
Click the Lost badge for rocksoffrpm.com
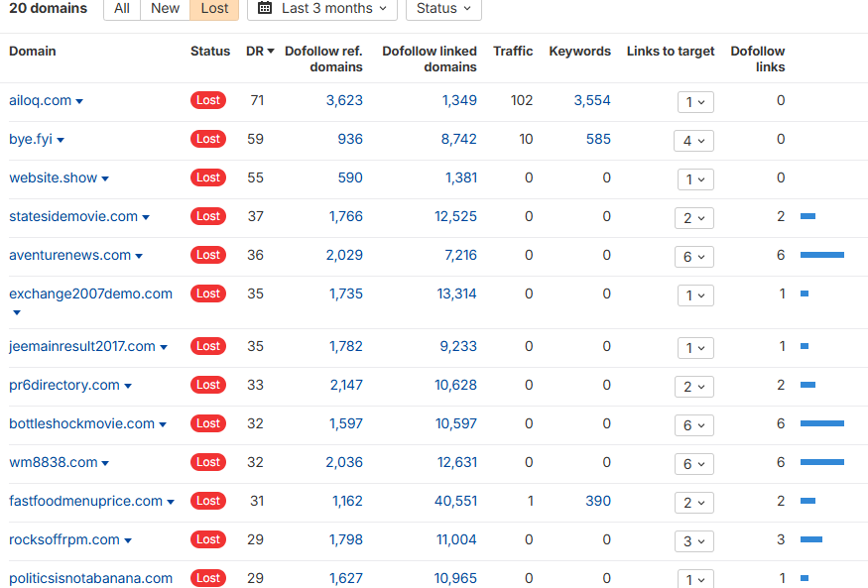(x=208, y=539)
